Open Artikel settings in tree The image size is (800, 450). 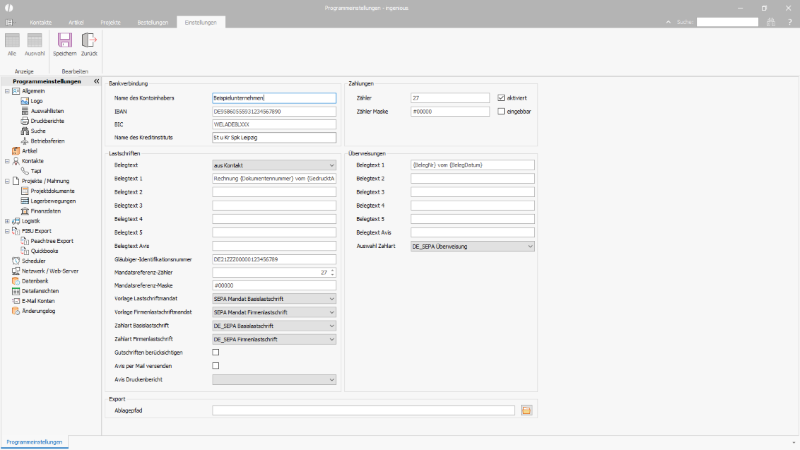[29, 151]
